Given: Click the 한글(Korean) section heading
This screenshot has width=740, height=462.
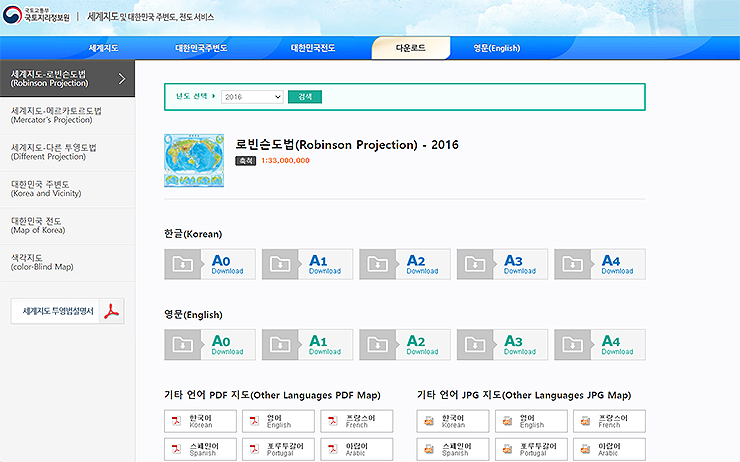Looking at the screenshot, I should [x=193, y=234].
